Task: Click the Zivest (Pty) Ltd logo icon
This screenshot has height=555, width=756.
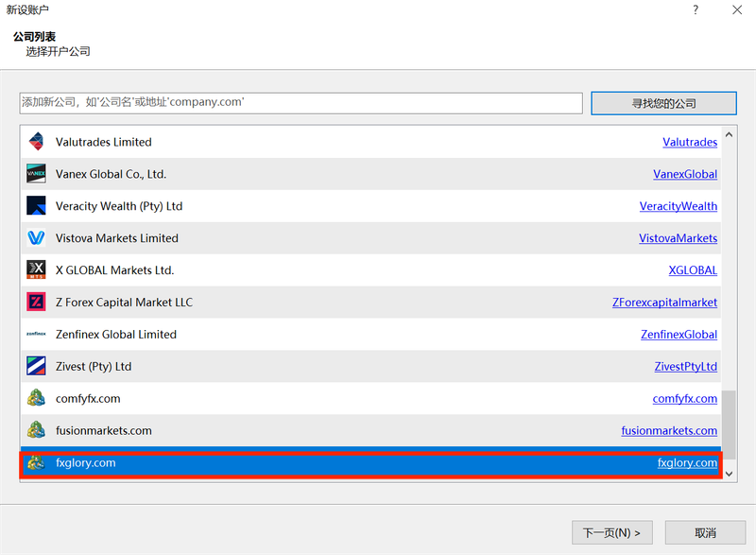Action: (x=36, y=366)
